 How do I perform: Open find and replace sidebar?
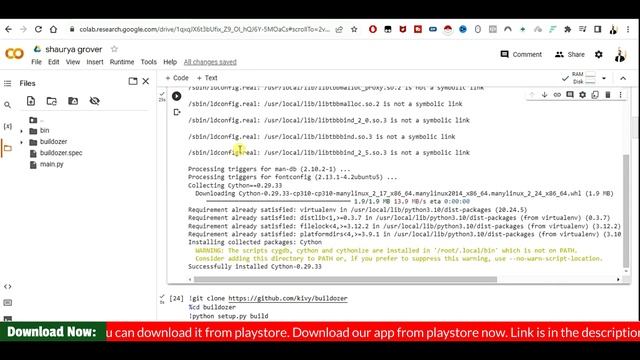[7, 105]
